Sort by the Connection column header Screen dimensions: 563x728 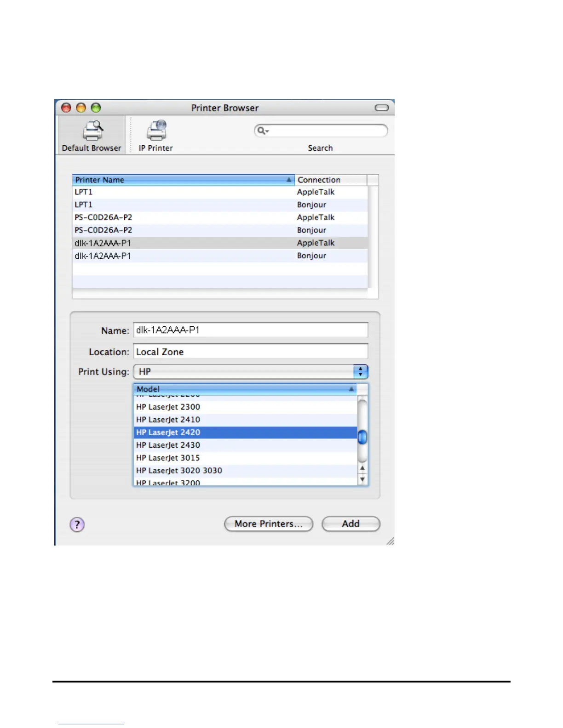point(331,180)
